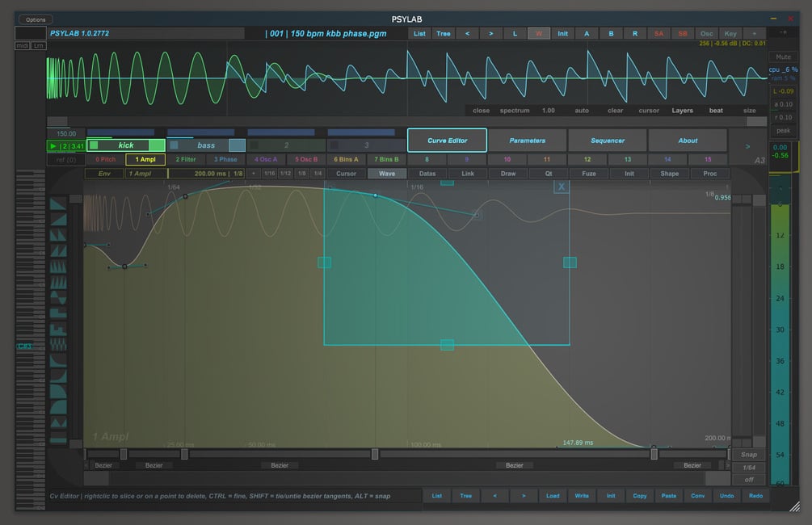This screenshot has height=525, width=812.
Task: Click the slider handle nearest 100.00 ms
Action: (374, 454)
